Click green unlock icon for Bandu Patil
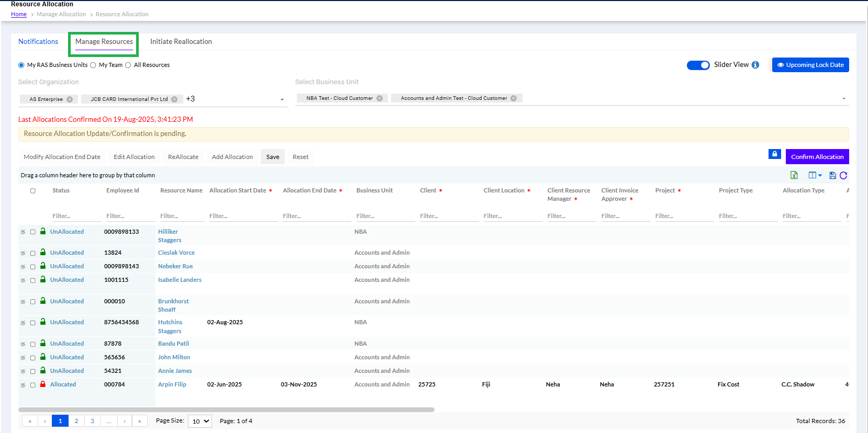Screen dimensions: 868x433 pyautogui.click(x=43, y=343)
